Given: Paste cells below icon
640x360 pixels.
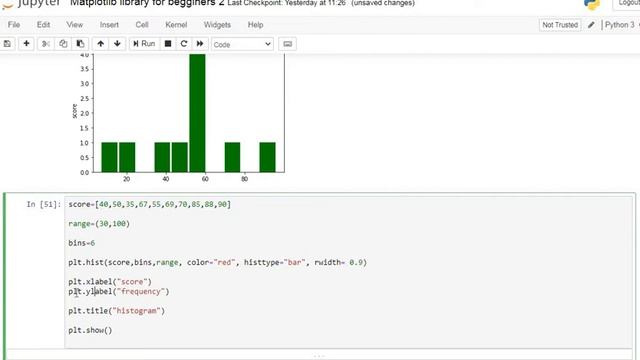Looking at the screenshot, I should click(x=80, y=44).
